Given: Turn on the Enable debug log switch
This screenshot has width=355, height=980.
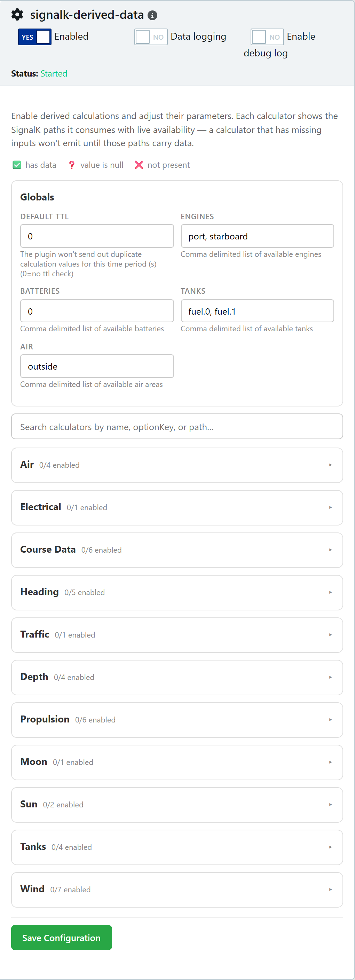Looking at the screenshot, I should (267, 37).
